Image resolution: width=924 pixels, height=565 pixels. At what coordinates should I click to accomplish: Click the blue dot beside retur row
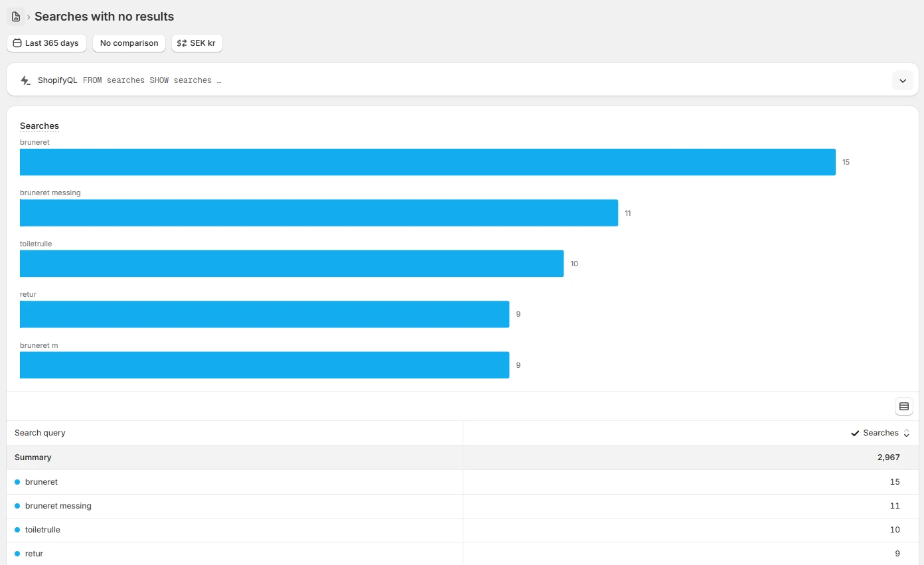coord(17,554)
